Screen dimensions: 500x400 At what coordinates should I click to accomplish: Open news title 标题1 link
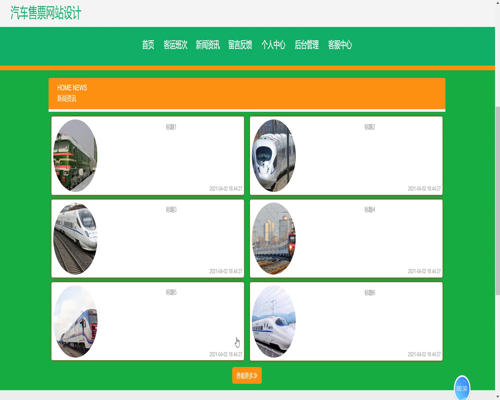coord(171,127)
